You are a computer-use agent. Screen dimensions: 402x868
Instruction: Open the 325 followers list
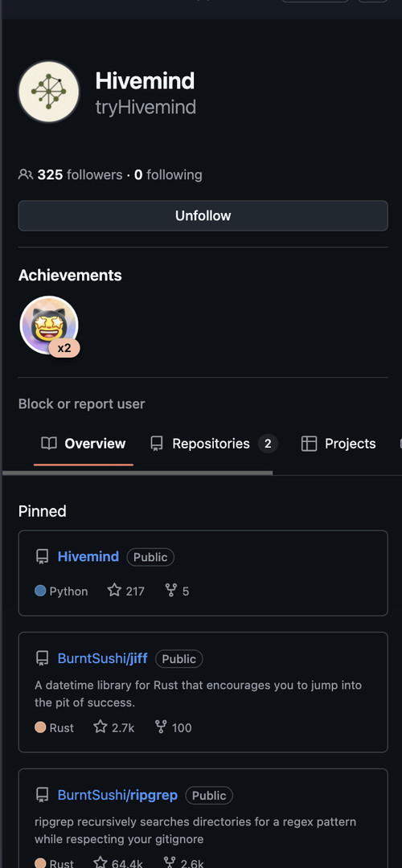tap(80, 175)
